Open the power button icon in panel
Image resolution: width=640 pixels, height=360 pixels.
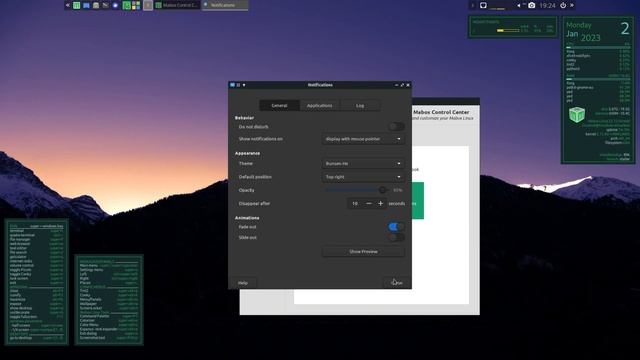(563, 5)
